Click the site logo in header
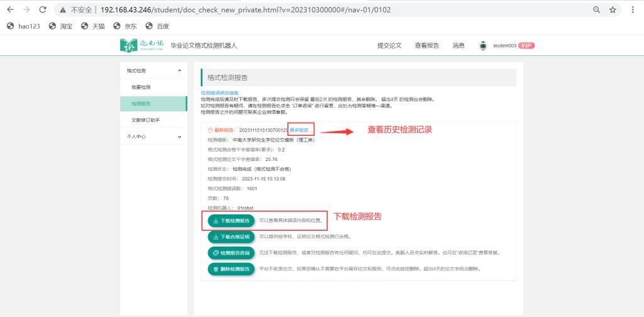The image size is (644, 317). [142, 45]
